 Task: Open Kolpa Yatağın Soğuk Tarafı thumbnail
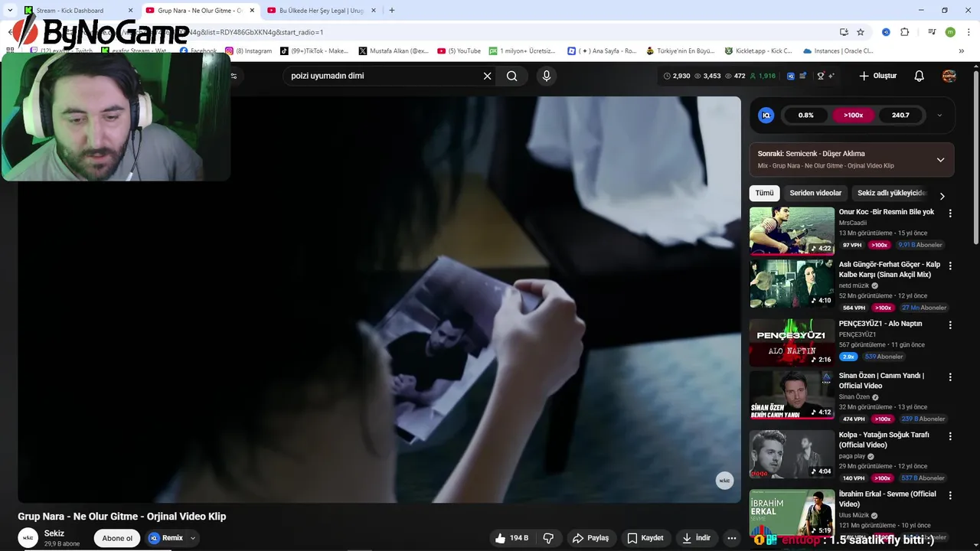(x=792, y=454)
